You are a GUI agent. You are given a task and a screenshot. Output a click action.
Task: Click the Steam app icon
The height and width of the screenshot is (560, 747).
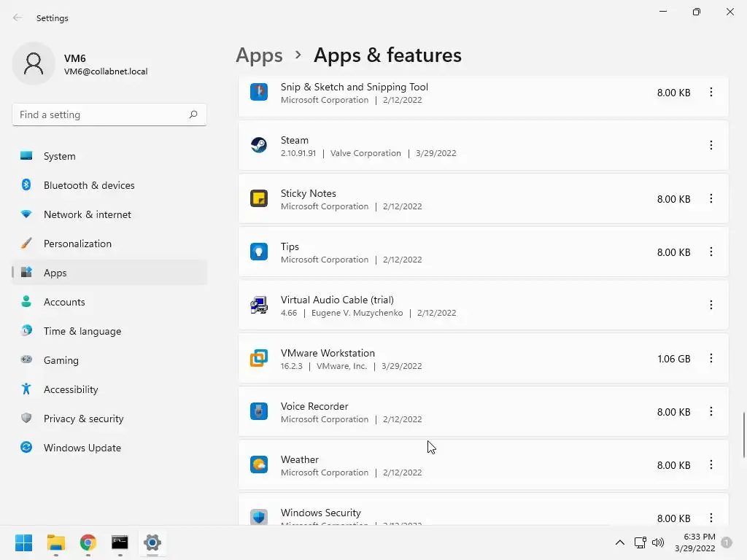(259, 145)
